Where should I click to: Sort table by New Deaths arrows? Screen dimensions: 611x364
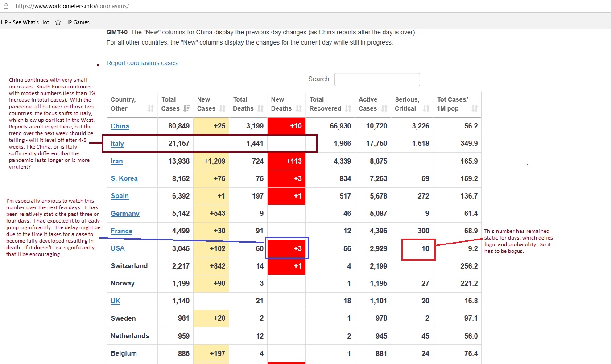pyautogui.click(x=299, y=108)
